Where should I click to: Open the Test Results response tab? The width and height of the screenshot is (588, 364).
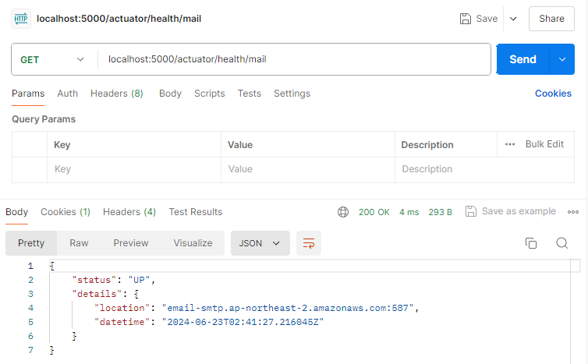195,212
